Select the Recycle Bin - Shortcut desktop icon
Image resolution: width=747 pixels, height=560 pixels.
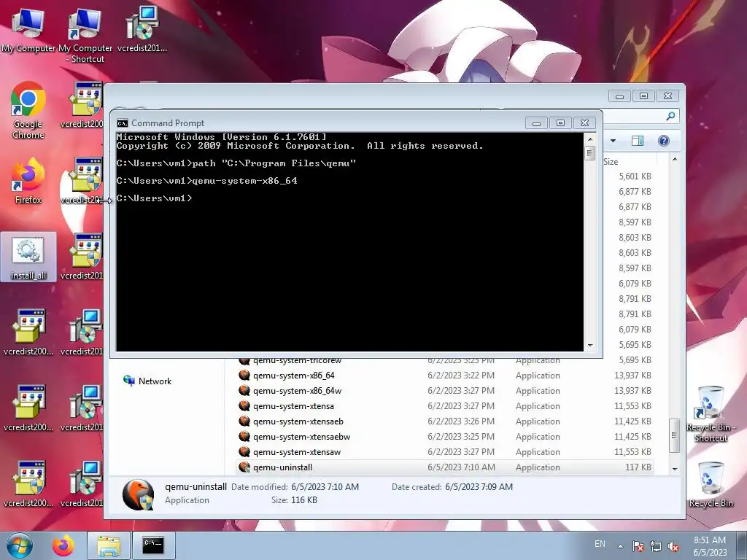711,414
